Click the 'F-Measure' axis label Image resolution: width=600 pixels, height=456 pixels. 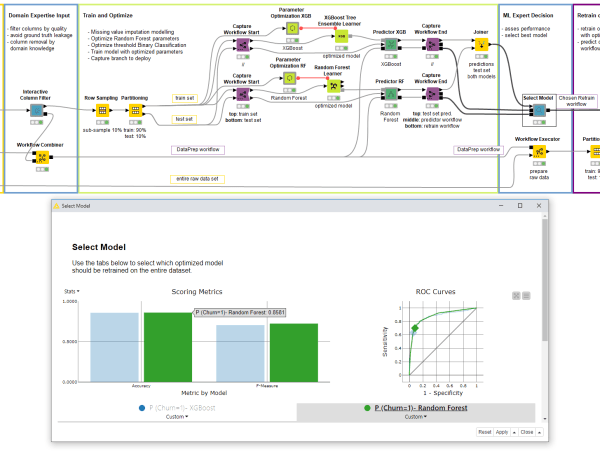pos(267,386)
